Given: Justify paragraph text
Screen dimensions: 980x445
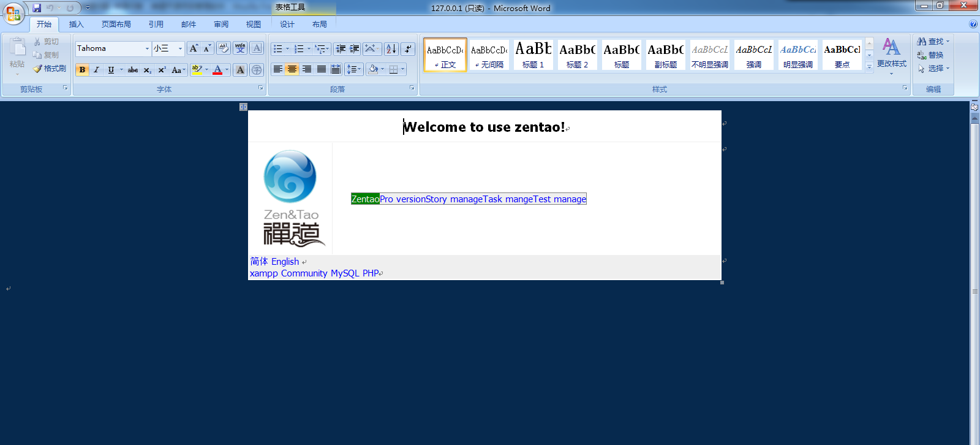Looking at the screenshot, I should [321, 69].
